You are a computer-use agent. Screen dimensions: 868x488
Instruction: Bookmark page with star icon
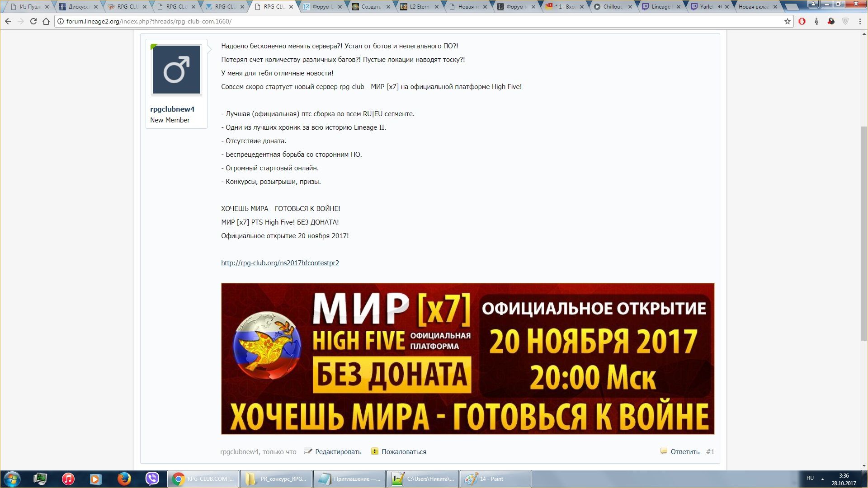point(787,21)
